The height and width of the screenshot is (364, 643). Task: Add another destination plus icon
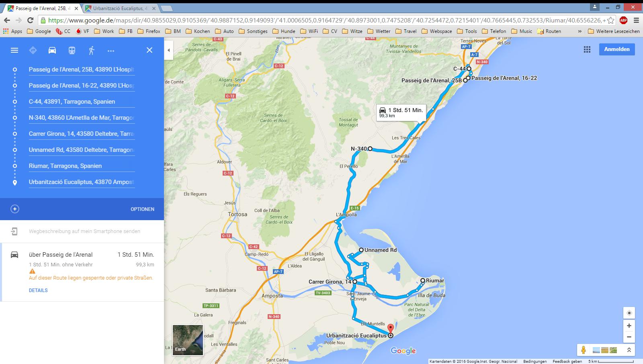click(15, 209)
